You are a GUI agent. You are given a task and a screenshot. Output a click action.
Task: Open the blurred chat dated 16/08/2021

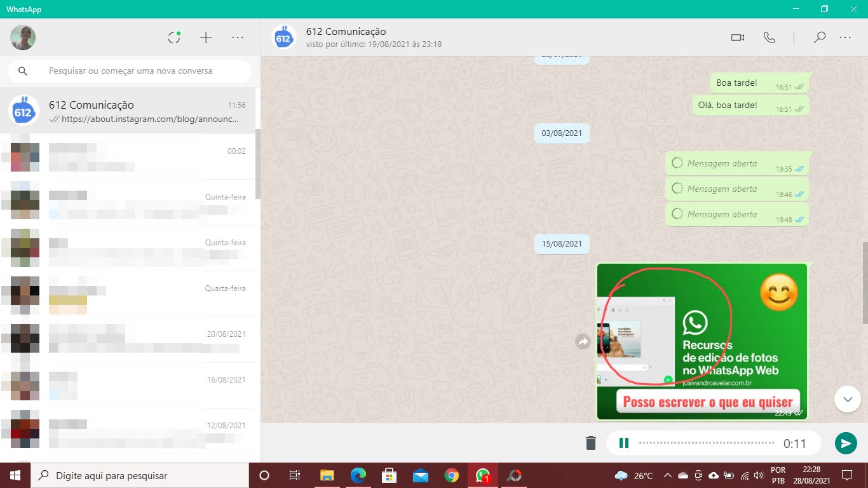127,385
